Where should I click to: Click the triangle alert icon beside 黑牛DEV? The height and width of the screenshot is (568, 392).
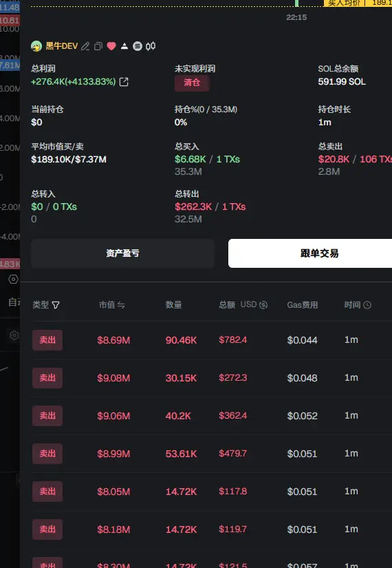(x=124, y=46)
